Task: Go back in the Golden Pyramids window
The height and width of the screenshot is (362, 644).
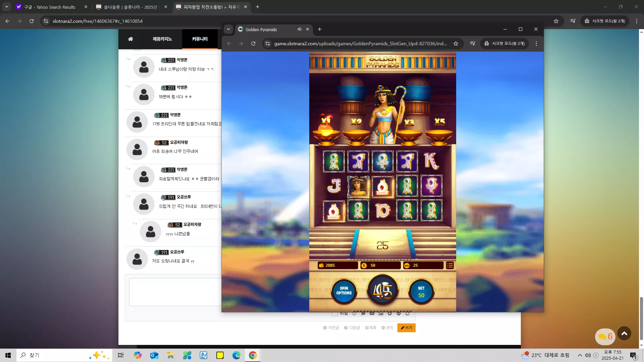Action: click(229, 44)
